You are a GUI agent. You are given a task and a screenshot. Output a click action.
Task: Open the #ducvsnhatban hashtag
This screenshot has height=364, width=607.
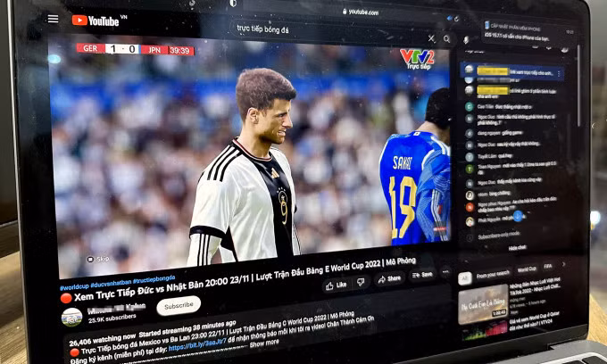111,283
